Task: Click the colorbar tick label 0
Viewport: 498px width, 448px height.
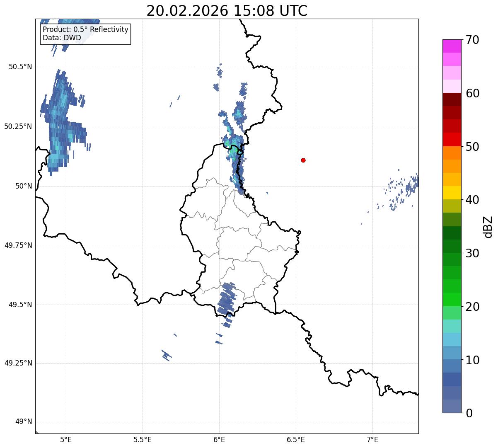Action: [469, 413]
